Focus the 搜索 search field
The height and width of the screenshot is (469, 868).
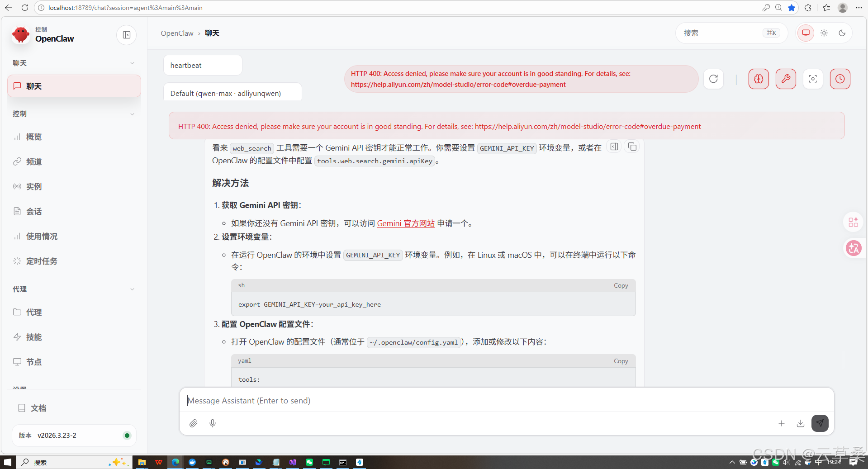(x=731, y=33)
